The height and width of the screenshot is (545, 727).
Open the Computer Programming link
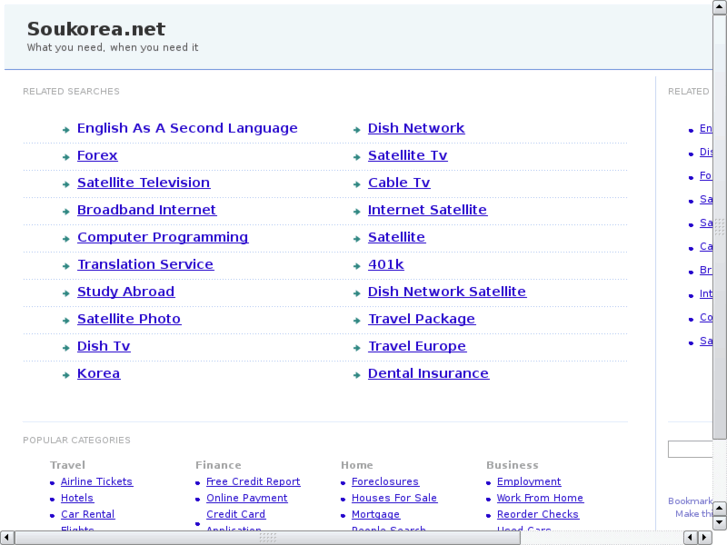[163, 237]
